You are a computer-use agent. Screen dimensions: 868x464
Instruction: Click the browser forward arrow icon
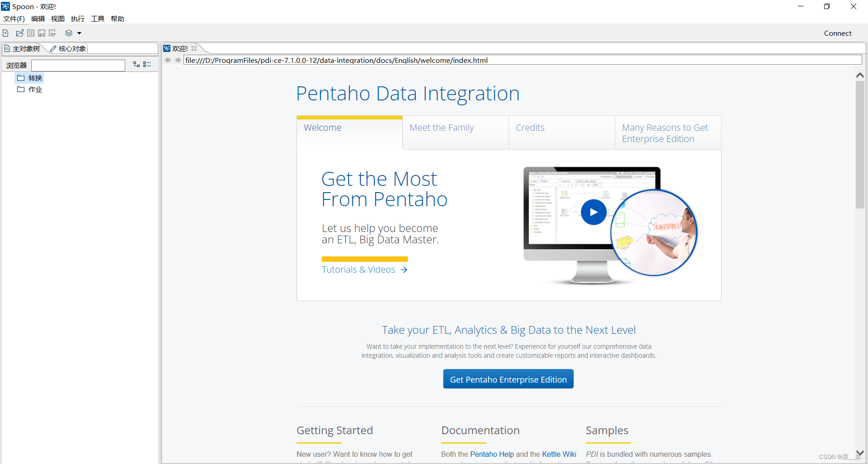[178, 60]
